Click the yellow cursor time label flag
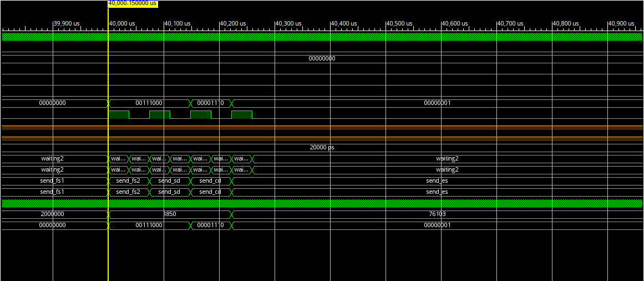 point(133,3)
